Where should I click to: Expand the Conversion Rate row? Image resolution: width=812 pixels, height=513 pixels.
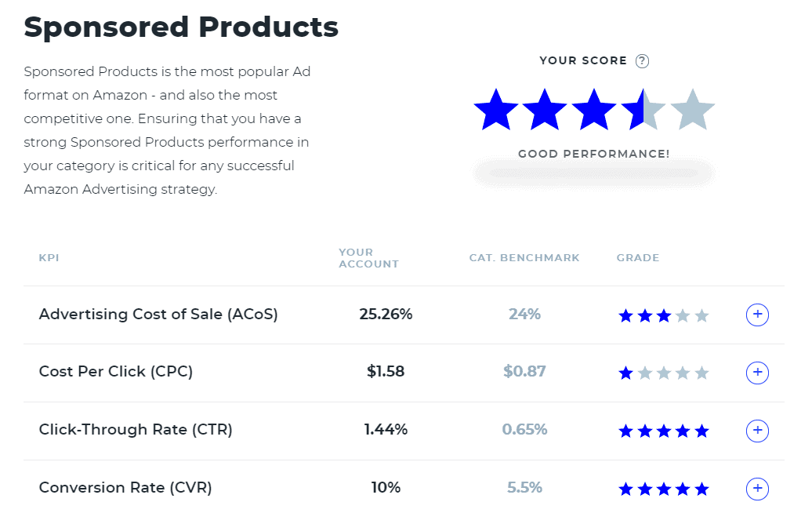pyautogui.click(x=757, y=489)
